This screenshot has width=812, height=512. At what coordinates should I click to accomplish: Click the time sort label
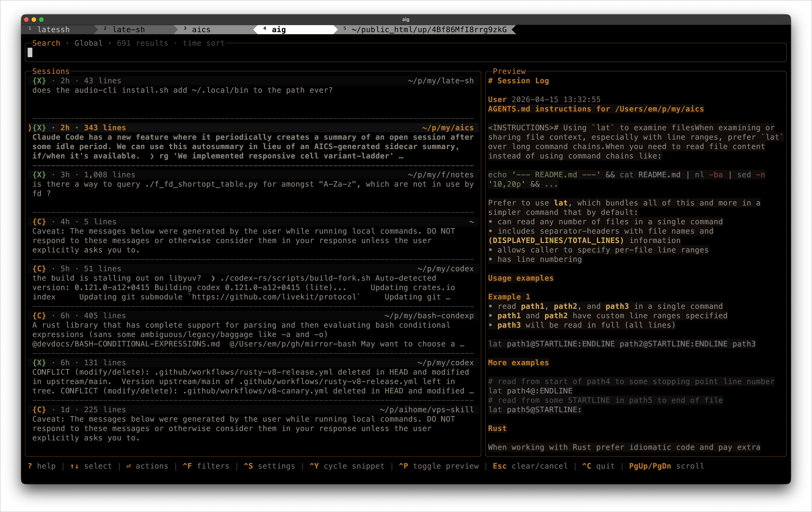(203, 43)
